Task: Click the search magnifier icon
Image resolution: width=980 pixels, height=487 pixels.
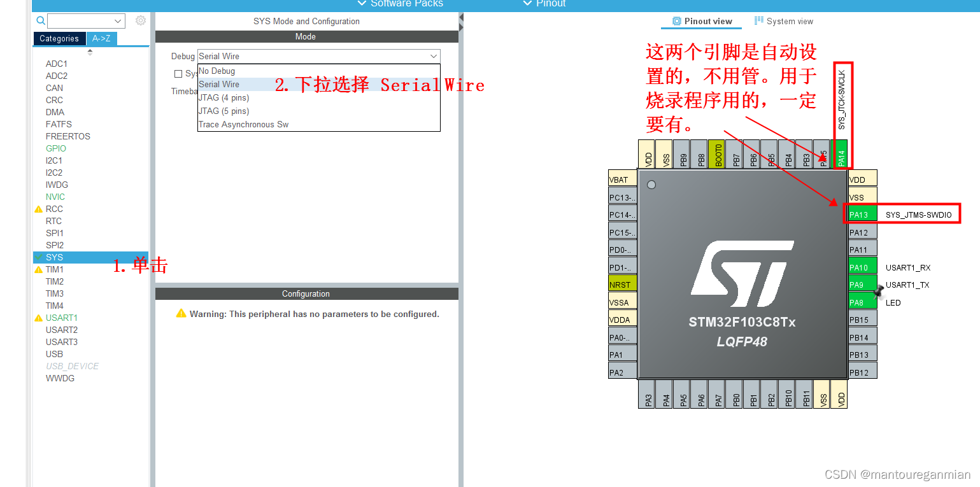Action: (x=41, y=21)
